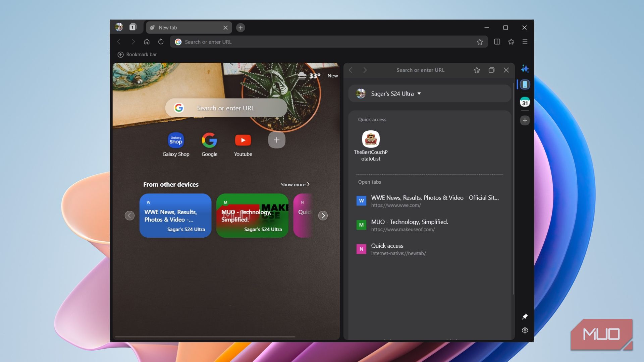Toggle the split view sidebar panel icon

[497, 42]
